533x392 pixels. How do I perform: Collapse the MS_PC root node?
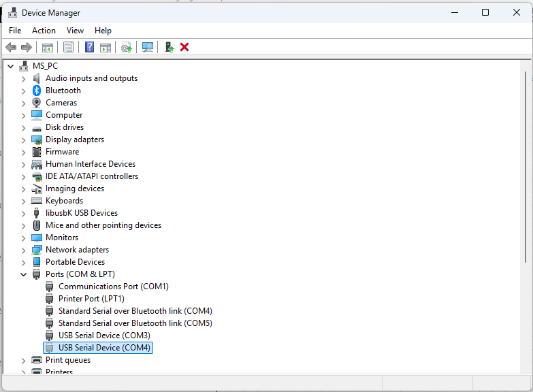[10, 66]
